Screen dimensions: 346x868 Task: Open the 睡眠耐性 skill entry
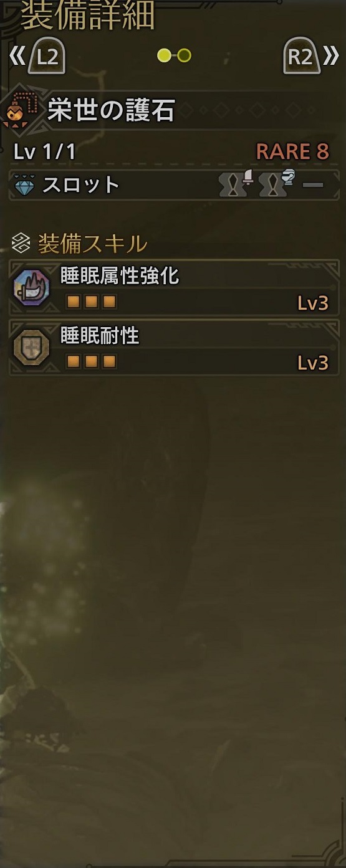174,348
